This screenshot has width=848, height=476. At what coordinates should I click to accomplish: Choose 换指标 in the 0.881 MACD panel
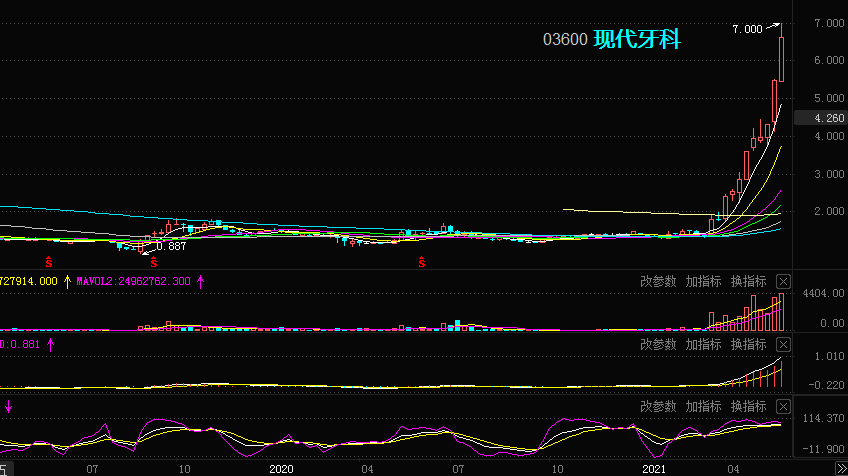[748, 345]
